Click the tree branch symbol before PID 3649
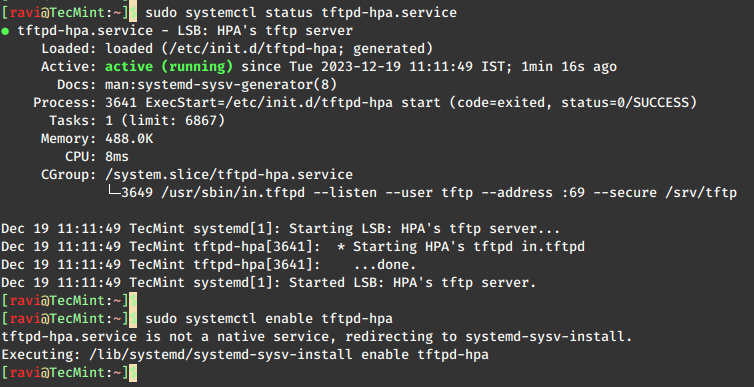The height and width of the screenshot is (387, 754). 113,192
